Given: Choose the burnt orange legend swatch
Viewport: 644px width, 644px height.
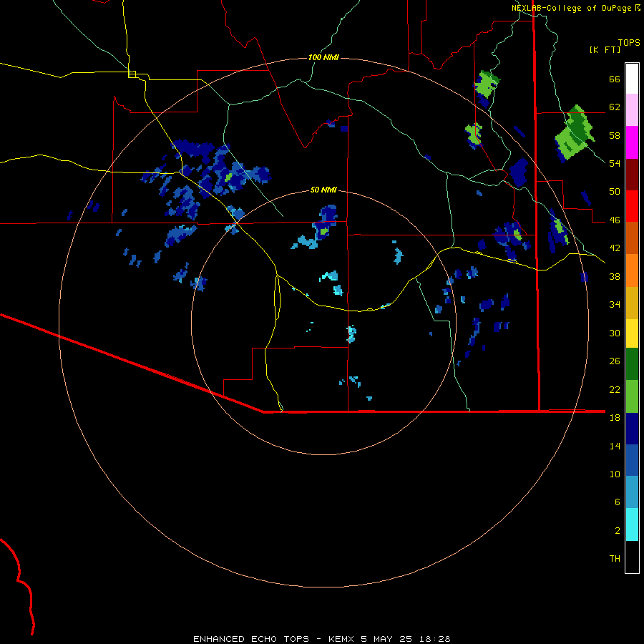Looking at the screenshot, I should 632,238.
